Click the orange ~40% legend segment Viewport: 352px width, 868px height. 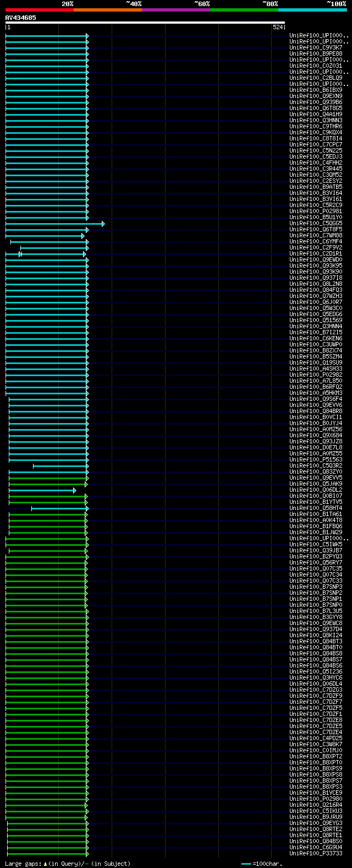[x=107, y=10]
